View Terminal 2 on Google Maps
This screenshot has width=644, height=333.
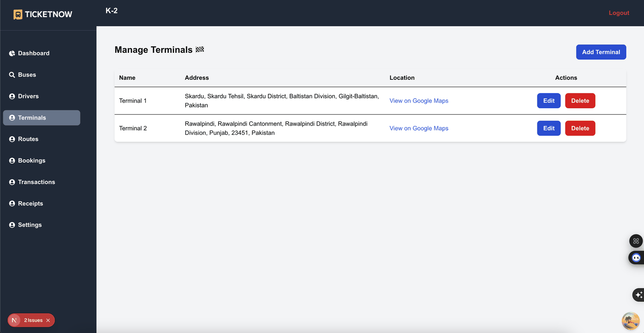point(419,128)
